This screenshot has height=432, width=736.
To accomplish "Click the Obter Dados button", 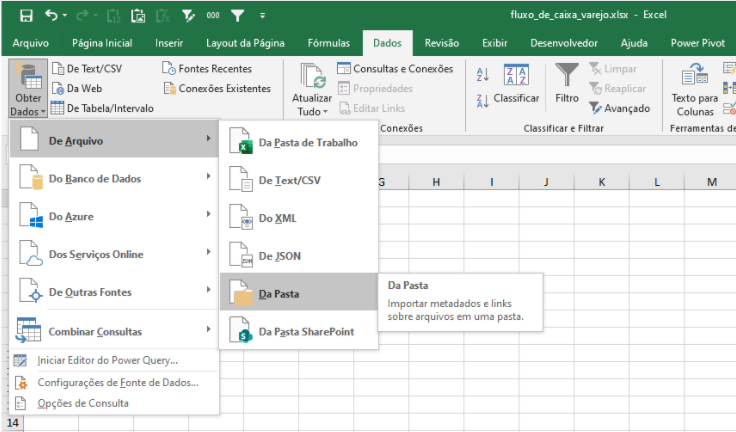I will [28, 88].
